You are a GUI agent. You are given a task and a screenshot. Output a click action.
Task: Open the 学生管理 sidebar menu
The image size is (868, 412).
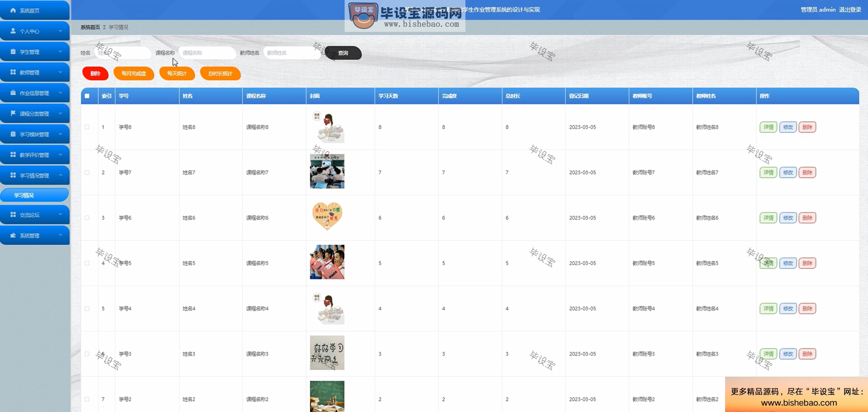pyautogui.click(x=35, y=52)
